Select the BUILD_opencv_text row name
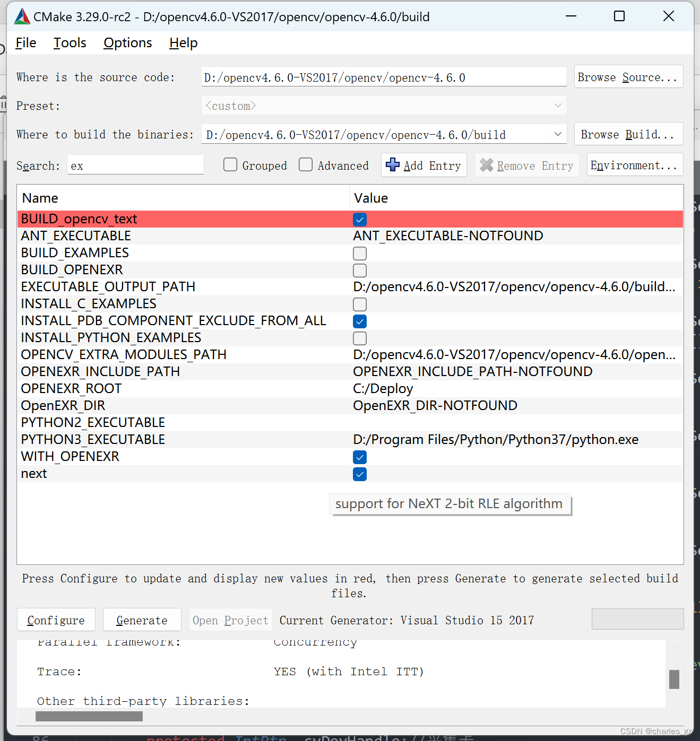Screen dimensions: 700x741 coord(79,219)
